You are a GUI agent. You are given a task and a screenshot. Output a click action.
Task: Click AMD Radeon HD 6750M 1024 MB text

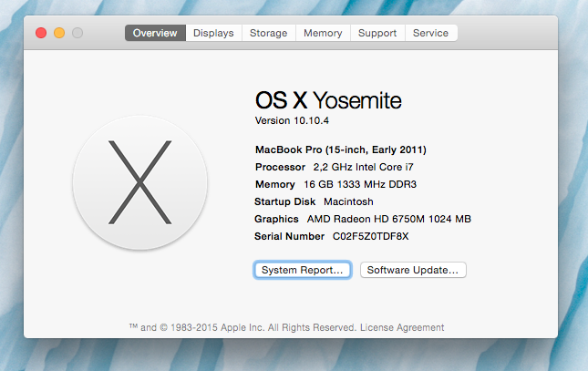(x=389, y=219)
